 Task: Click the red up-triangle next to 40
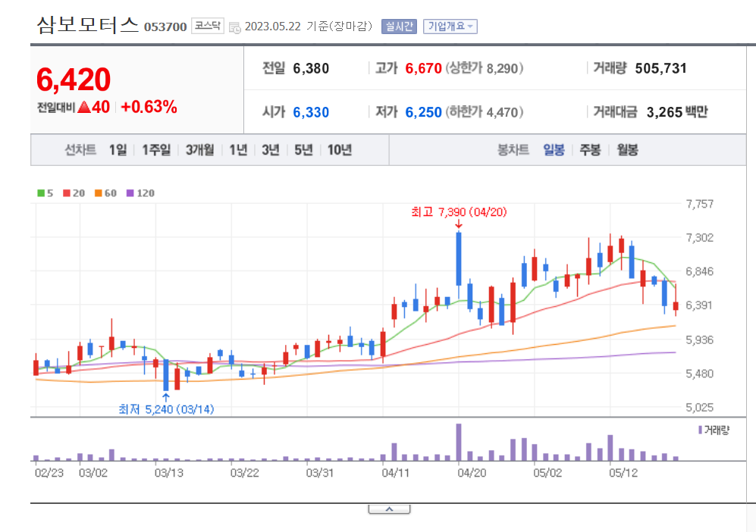(x=84, y=107)
